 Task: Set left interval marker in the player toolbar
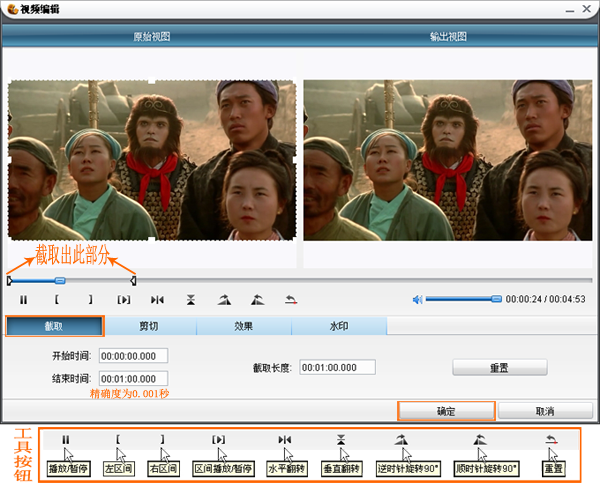(x=57, y=299)
